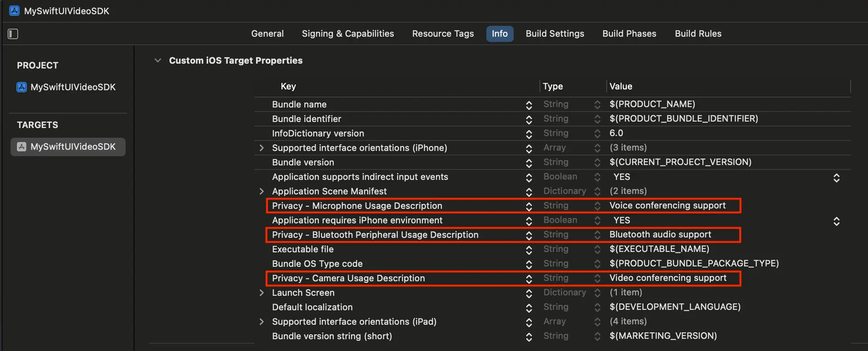Switch to Build Settings tab
Image resolution: width=868 pixels, height=351 pixels.
[x=554, y=34]
